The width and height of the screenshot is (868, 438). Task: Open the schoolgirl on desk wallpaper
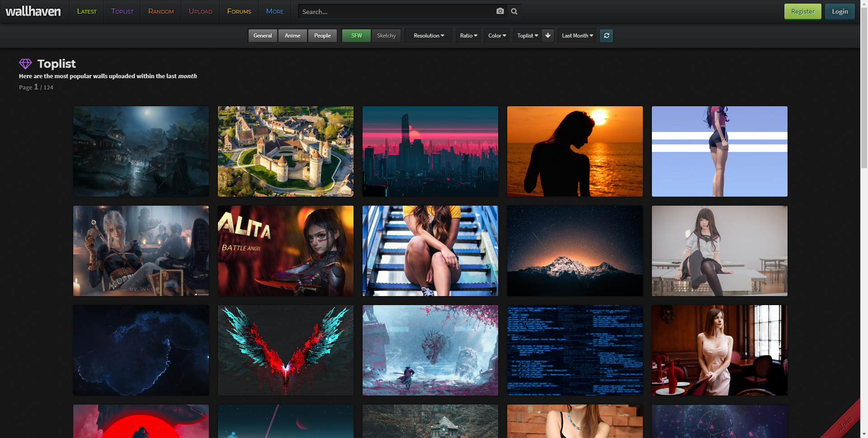pyautogui.click(x=720, y=251)
